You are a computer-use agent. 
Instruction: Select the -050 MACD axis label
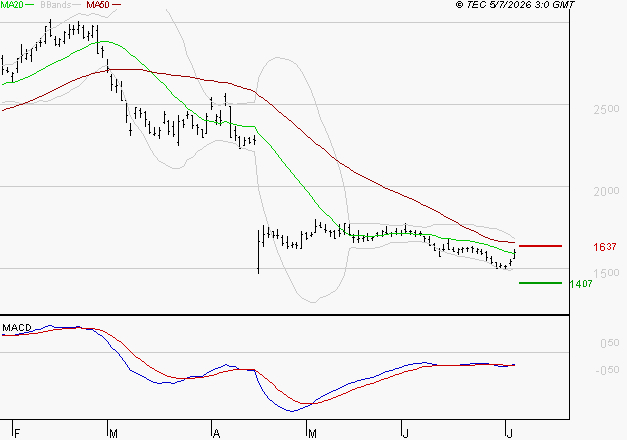click(x=607, y=370)
